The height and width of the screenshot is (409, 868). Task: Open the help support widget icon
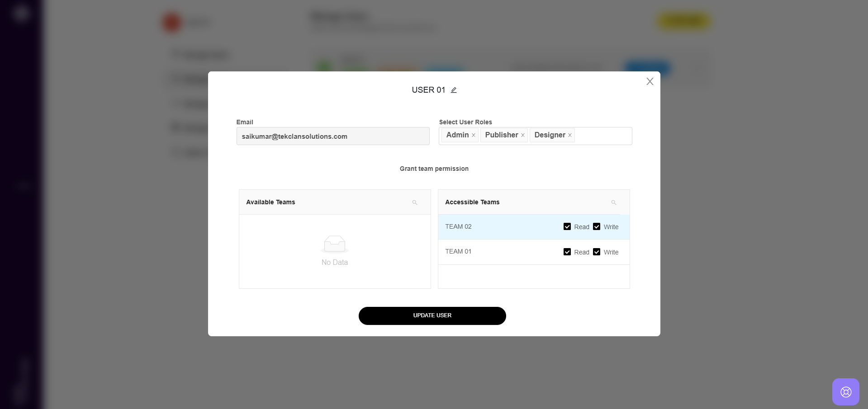click(x=845, y=392)
